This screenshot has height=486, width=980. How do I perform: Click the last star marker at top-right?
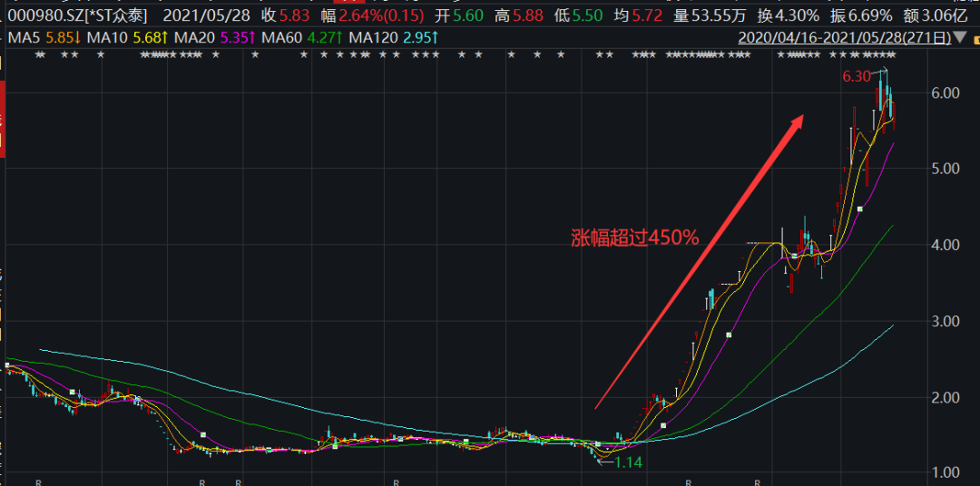pyautogui.click(x=893, y=56)
